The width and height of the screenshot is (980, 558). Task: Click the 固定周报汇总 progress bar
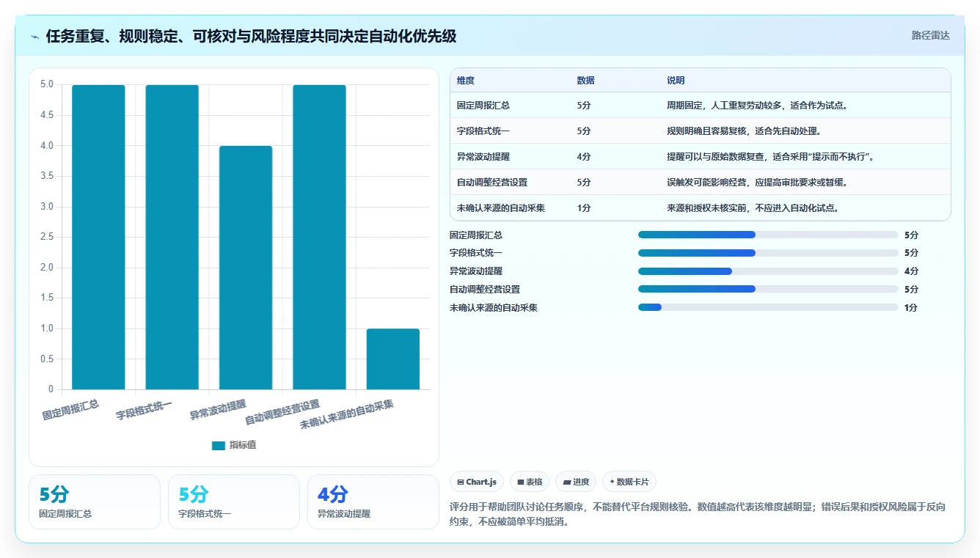768,235
